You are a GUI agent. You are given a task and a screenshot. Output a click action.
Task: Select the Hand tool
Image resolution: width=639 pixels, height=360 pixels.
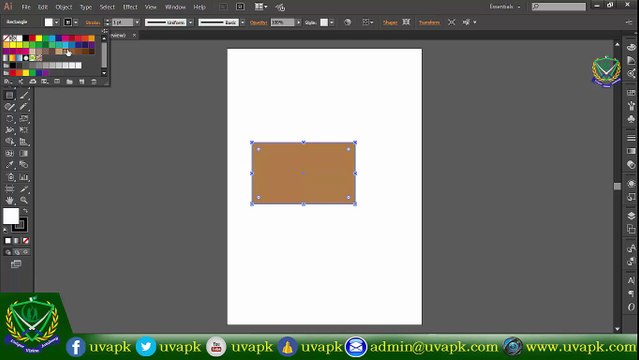click(9, 200)
